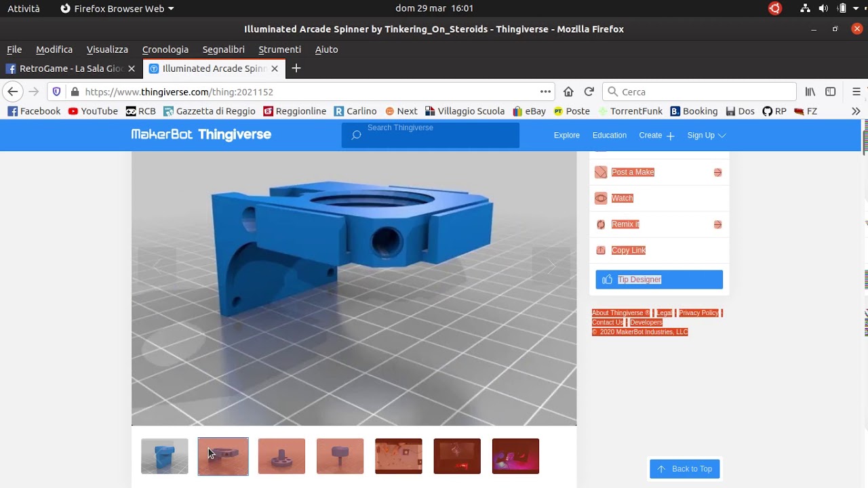Click the Cerca search box

point(699,91)
